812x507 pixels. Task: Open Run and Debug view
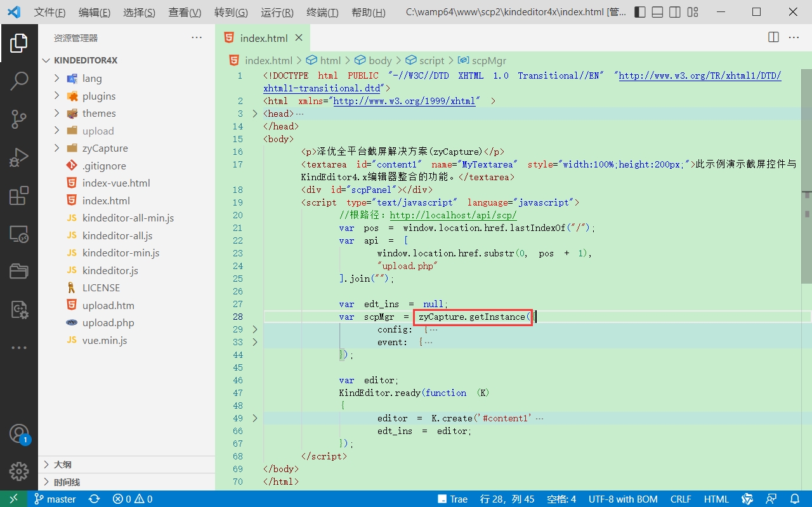tap(19, 157)
